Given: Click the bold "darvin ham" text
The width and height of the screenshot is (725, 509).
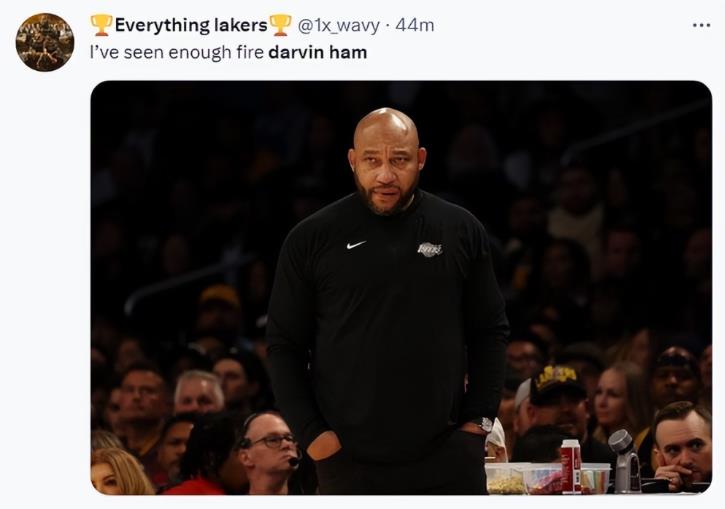Looking at the screenshot, I should tap(317, 51).
